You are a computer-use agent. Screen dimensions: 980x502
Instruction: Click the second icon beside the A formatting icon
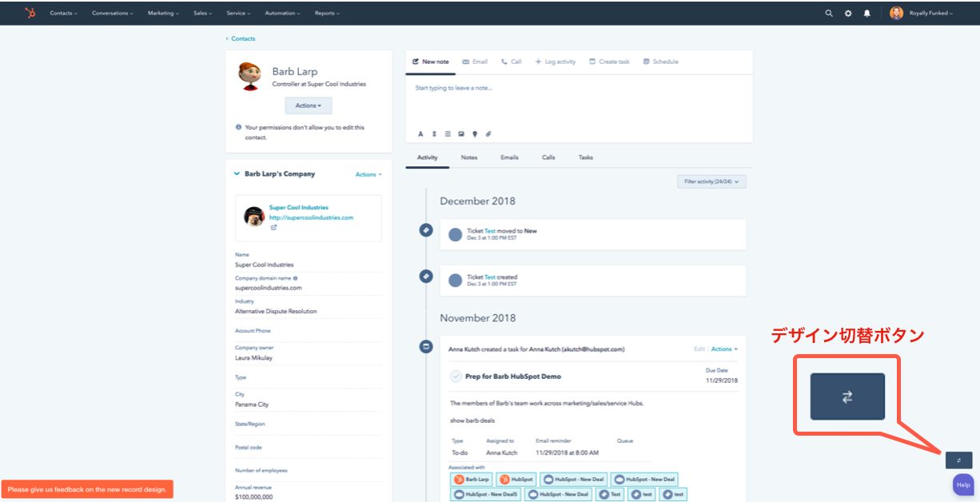(434, 133)
